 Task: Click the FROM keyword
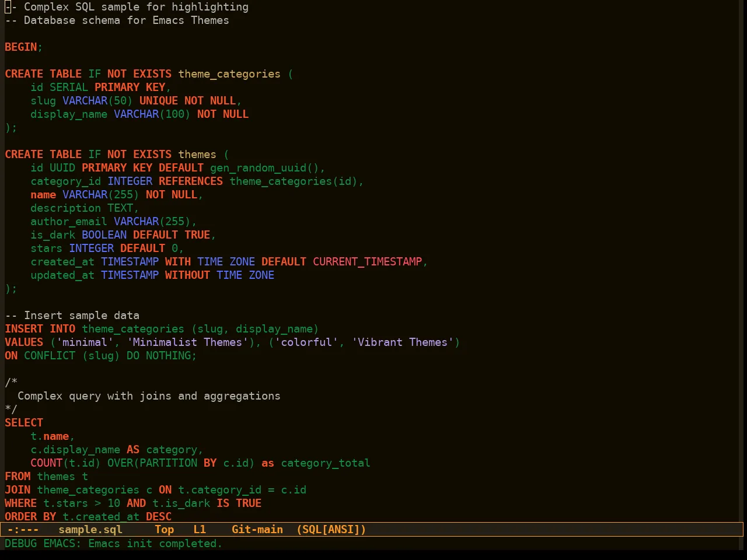pos(18,477)
